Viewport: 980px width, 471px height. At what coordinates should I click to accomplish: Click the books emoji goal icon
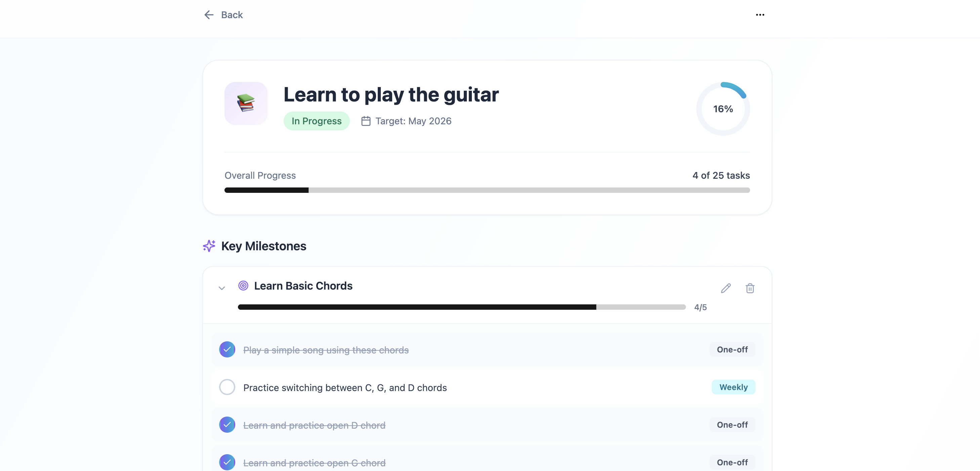(246, 103)
